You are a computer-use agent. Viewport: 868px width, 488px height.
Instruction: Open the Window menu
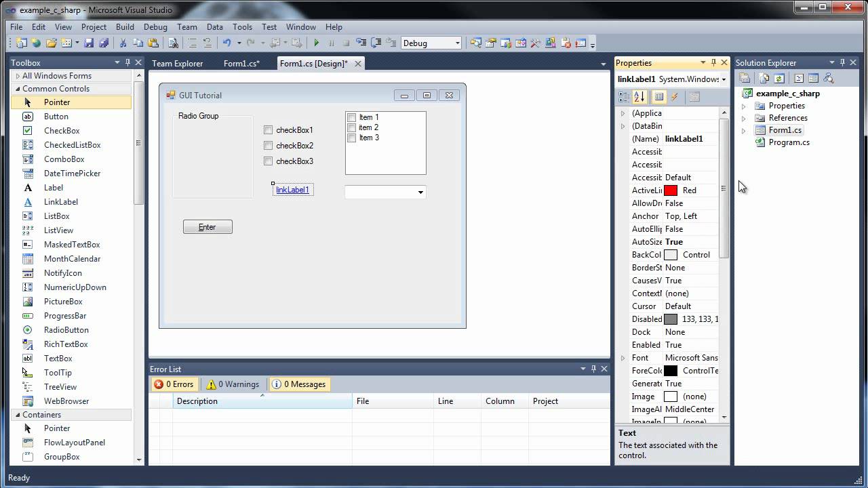point(300,27)
